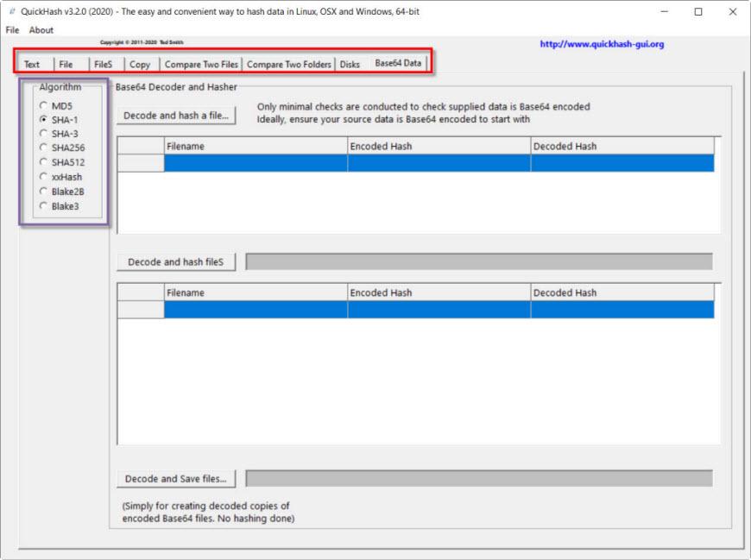The image size is (751, 560).
Task: Open the About menu
Action: point(41,30)
